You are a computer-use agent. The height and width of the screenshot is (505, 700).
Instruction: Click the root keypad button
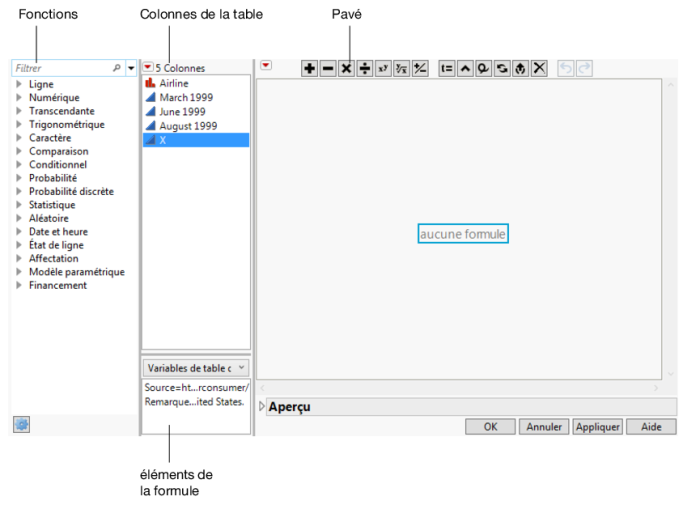tap(401, 69)
